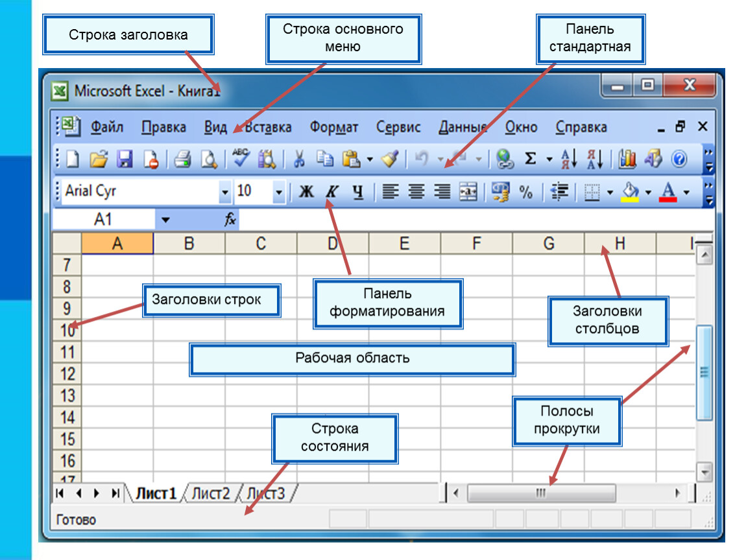Select column header B
This screenshot has height=560, width=746.
coord(189,244)
